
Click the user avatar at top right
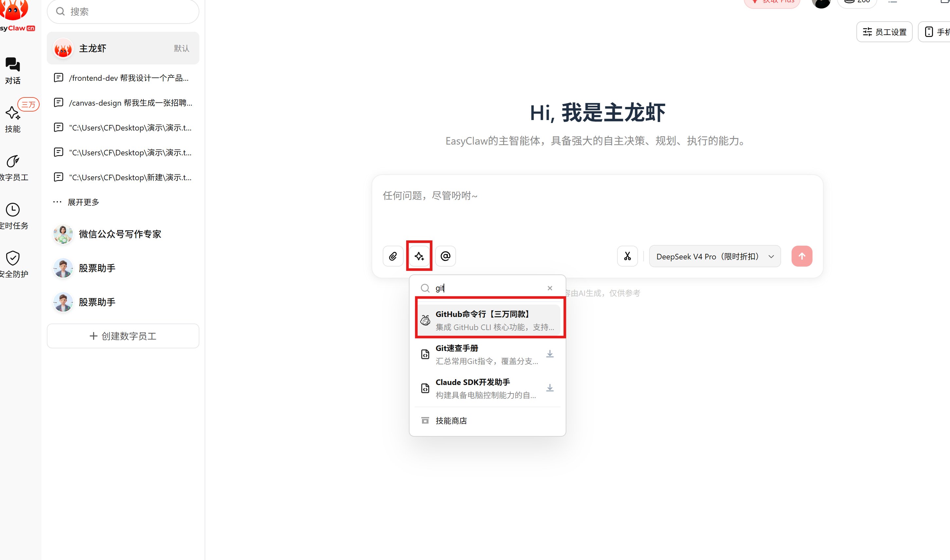pyautogui.click(x=822, y=2)
